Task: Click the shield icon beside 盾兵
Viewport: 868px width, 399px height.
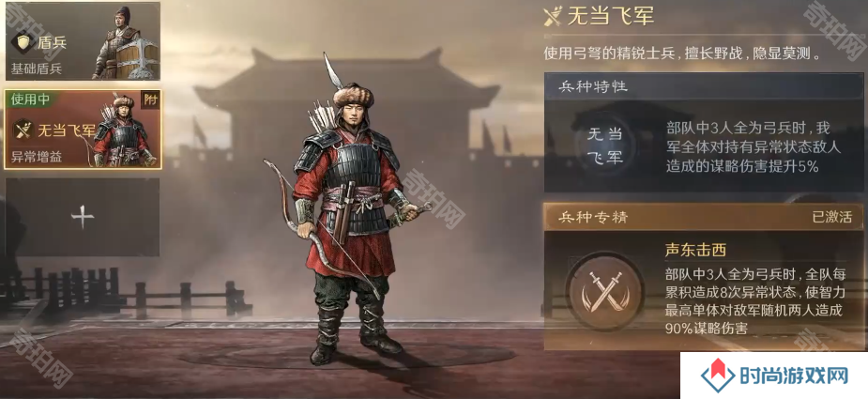Action: coord(23,42)
